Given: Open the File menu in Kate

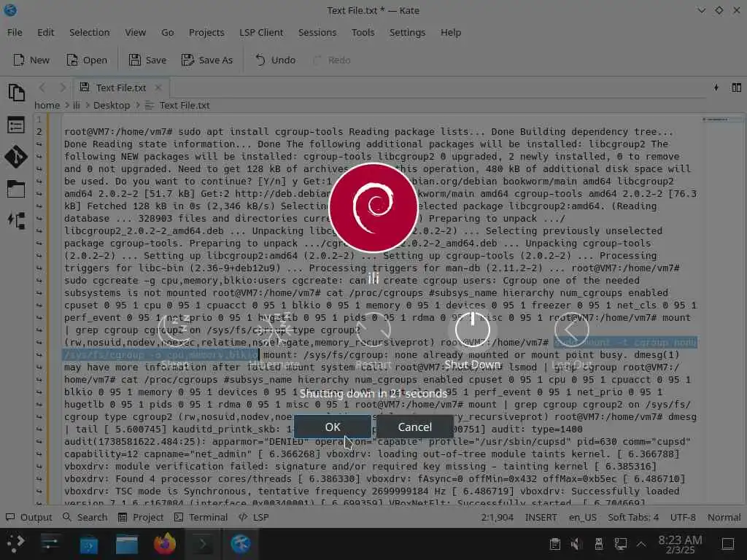Looking at the screenshot, I should coord(15,32).
